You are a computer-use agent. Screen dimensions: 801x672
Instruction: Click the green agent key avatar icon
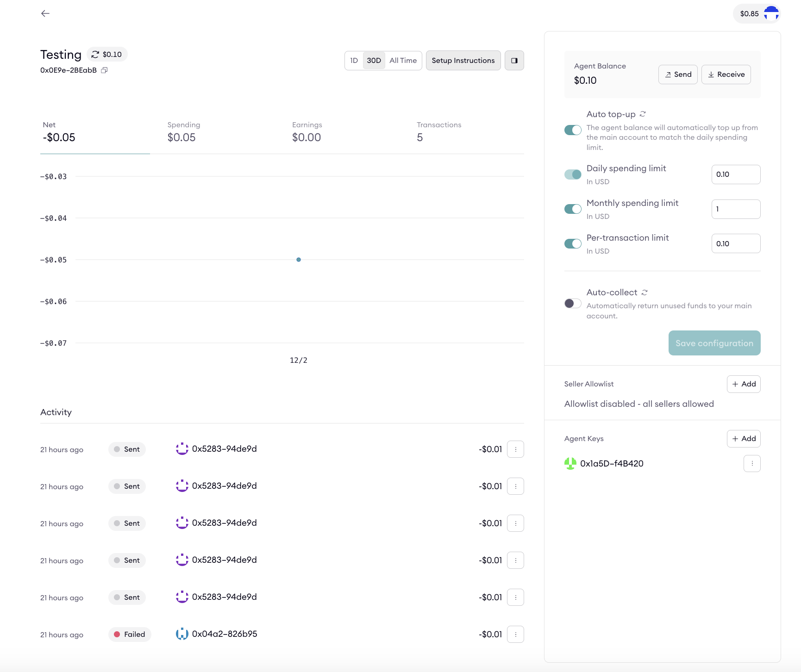(x=570, y=463)
